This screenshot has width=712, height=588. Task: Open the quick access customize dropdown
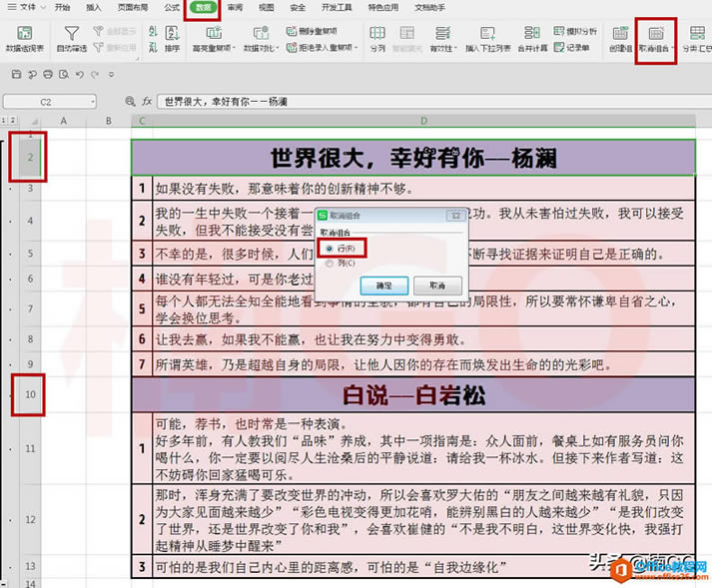[111, 75]
